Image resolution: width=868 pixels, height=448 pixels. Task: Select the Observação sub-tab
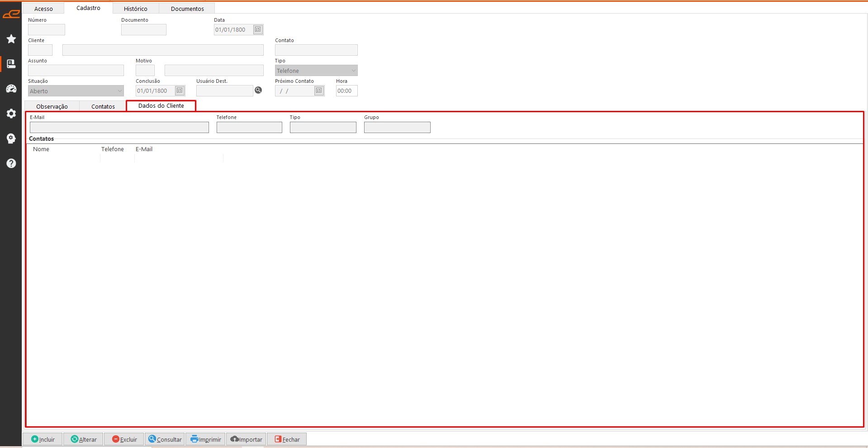tap(52, 106)
